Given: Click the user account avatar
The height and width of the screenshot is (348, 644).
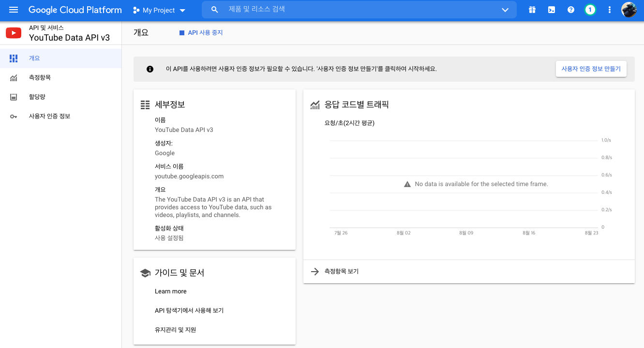Looking at the screenshot, I should [x=629, y=10].
